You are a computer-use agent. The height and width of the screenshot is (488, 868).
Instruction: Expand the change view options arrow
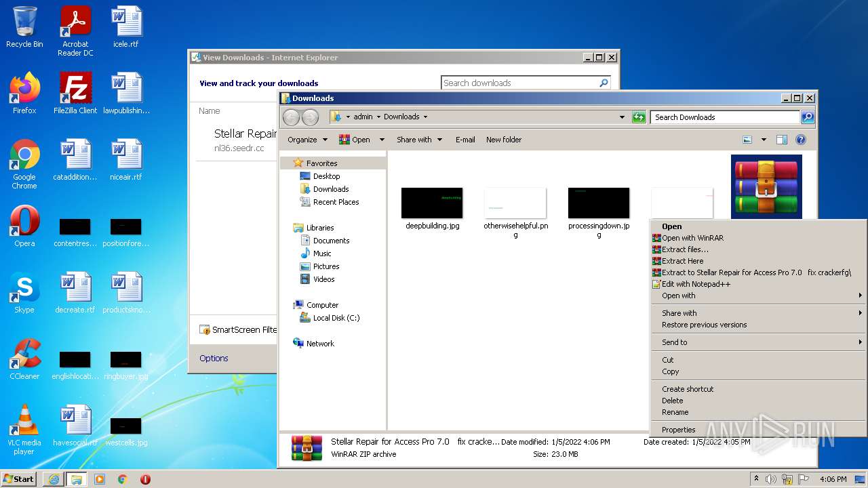click(x=764, y=140)
